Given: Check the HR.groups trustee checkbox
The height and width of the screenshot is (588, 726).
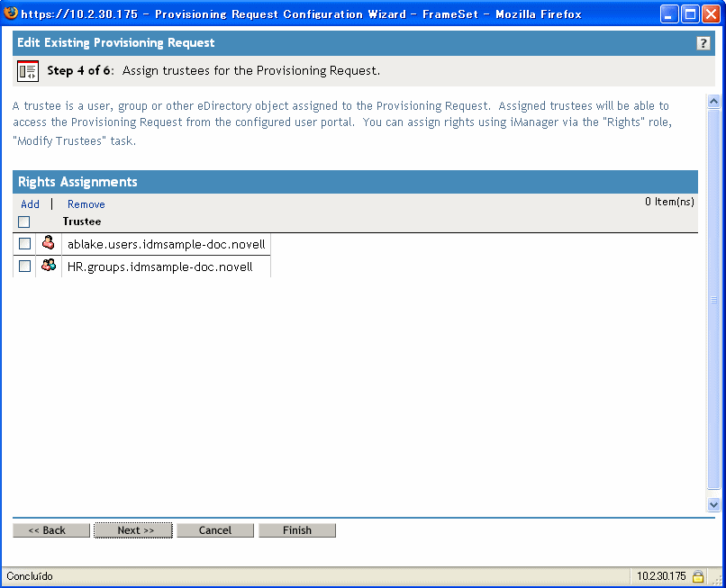Looking at the screenshot, I should pyautogui.click(x=24, y=267).
